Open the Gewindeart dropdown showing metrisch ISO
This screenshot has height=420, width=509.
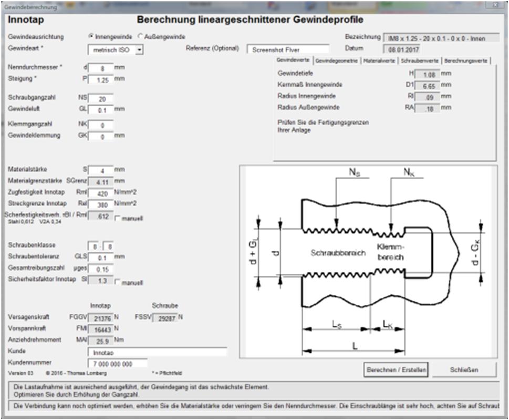point(139,50)
